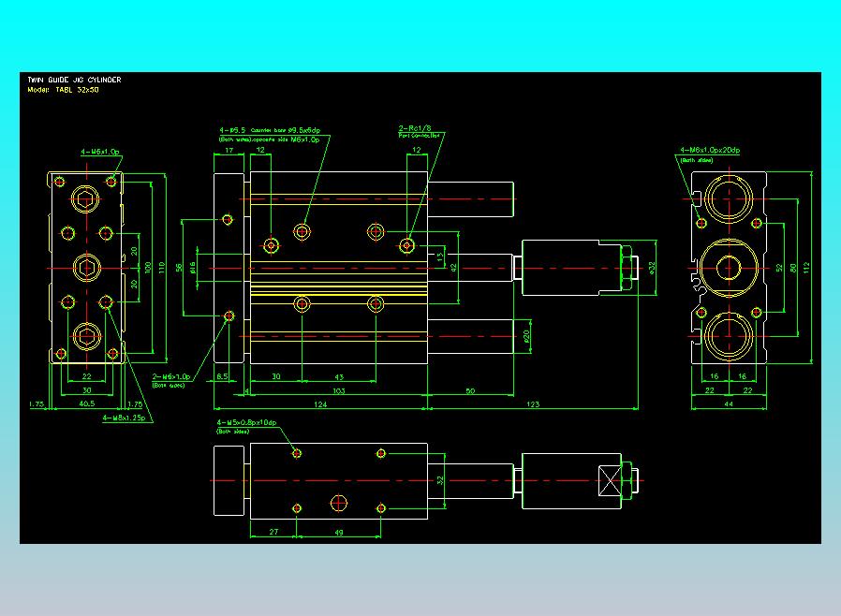Click the "4-M6x1.0px20dp" annotation
This screenshot has width=841, height=616.
click(710, 150)
